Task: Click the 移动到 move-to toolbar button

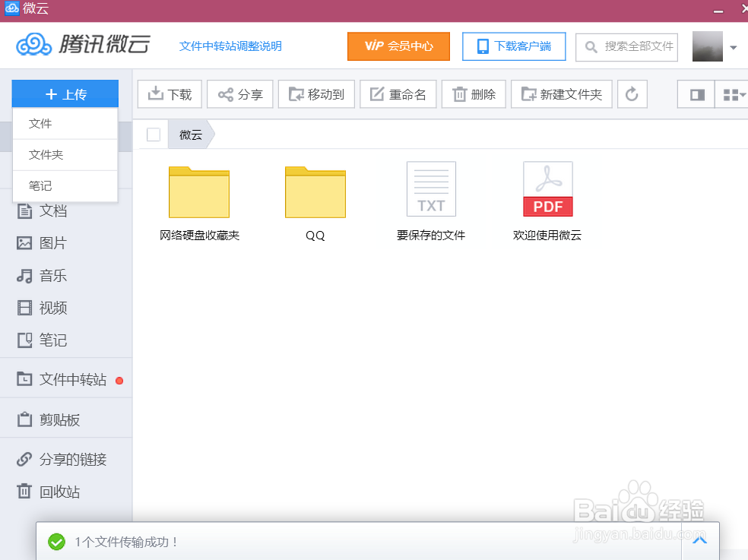Action: point(316,94)
